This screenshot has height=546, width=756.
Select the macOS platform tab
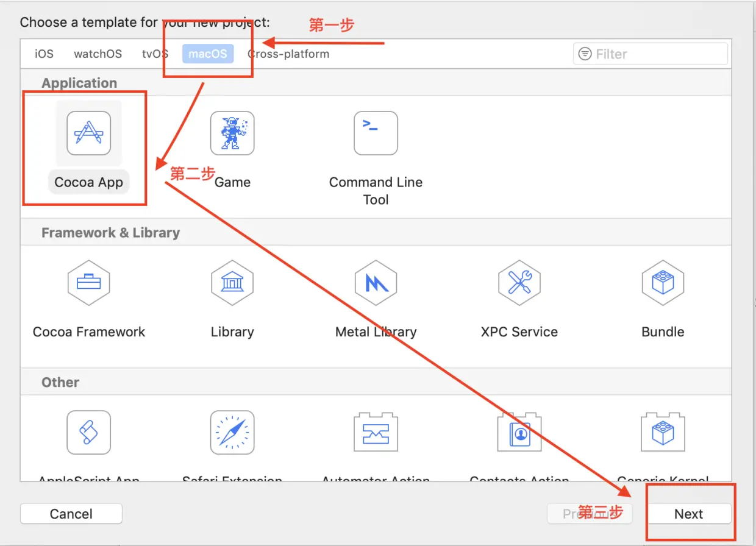tap(207, 54)
